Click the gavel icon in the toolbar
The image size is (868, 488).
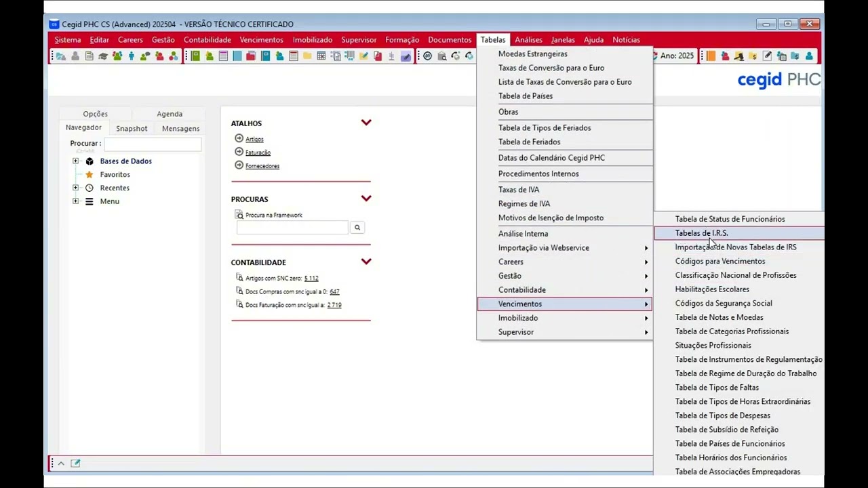[x=739, y=56]
